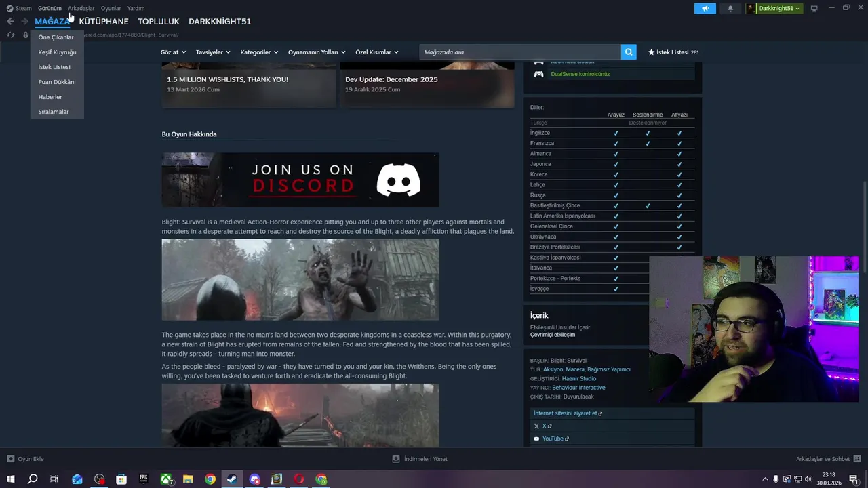The height and width of the screenshot is (488, 868).
Task: Open the DARKKNİGHT51 profile tab
Action: point(220,21)
